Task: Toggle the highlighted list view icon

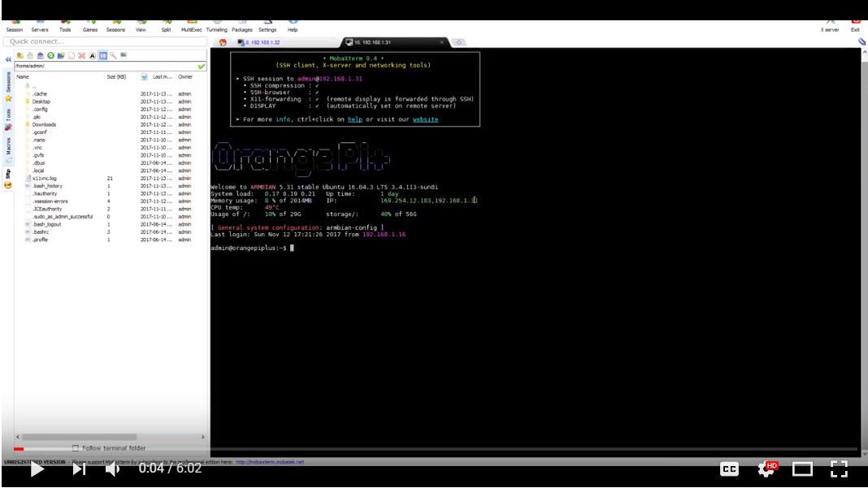Action: [103, 55]
